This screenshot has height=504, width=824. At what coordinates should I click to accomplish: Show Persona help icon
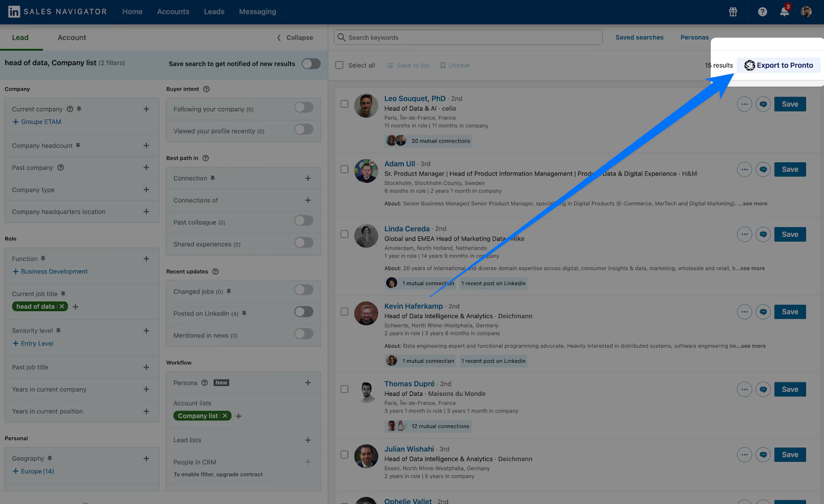click(x=204, y=383)
